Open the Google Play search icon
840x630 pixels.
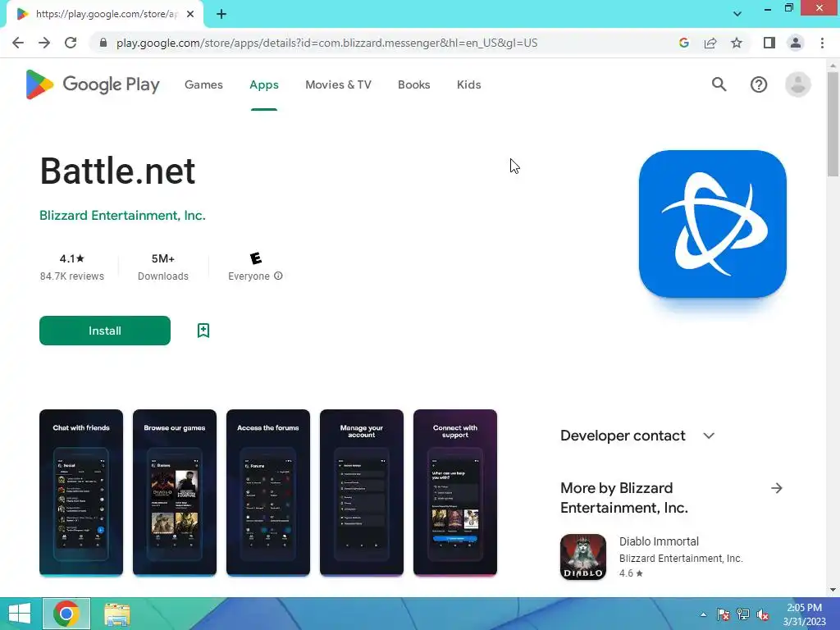click(x=719, y=84)
